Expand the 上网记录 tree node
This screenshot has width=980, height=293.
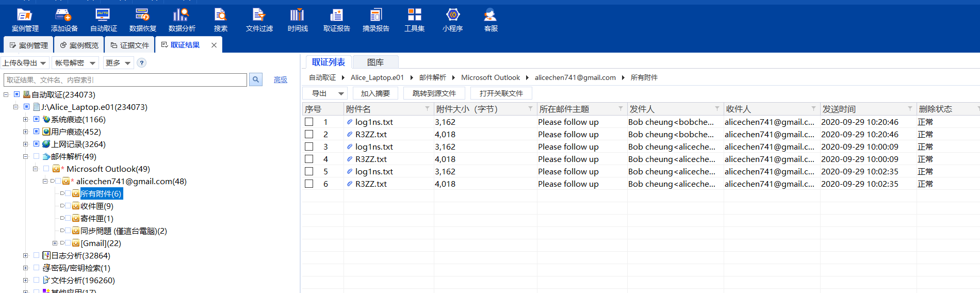coord(25,144)
